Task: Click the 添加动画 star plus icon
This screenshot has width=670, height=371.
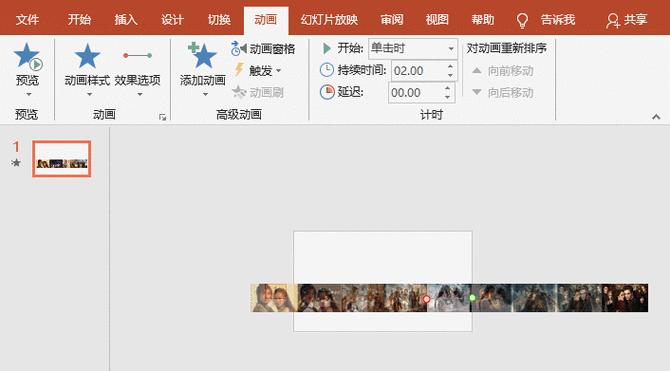Action: click(x=202, y=56)
